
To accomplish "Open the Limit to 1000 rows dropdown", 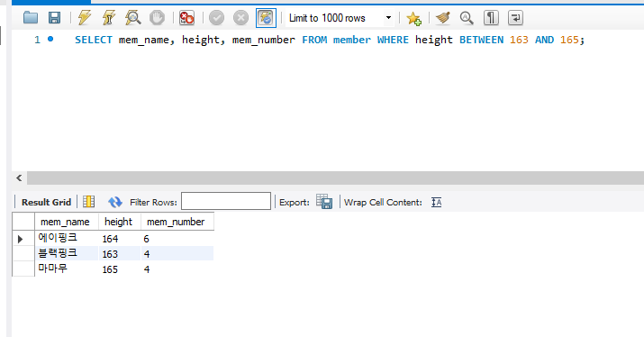I will point(340,18).
